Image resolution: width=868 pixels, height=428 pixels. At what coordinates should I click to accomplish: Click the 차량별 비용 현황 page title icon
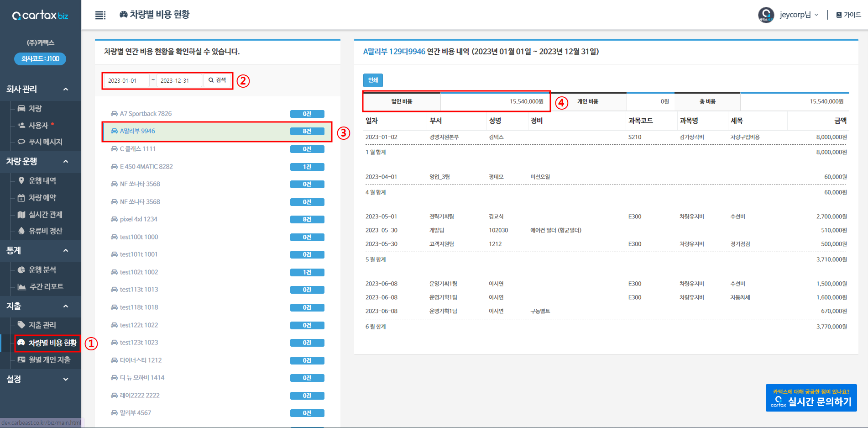123,15
